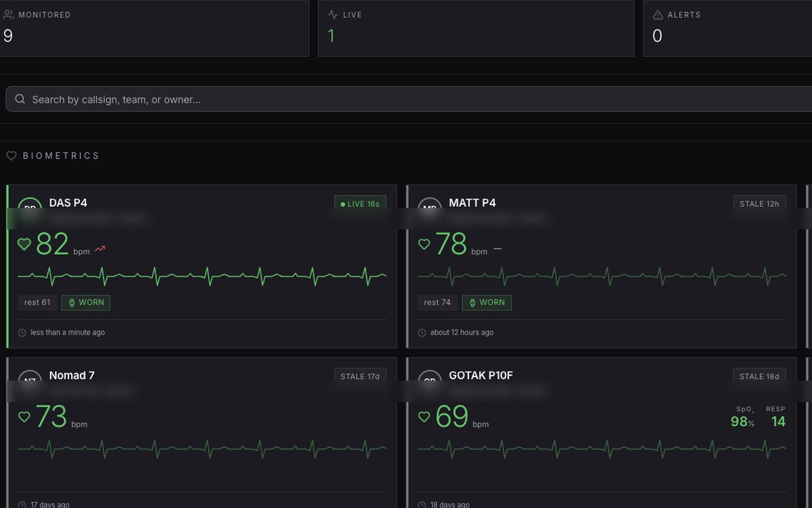Viewport: 812px width, 508px height.
Task: Click the heart icon beside Biometrics heading
Action: [12, 156]
